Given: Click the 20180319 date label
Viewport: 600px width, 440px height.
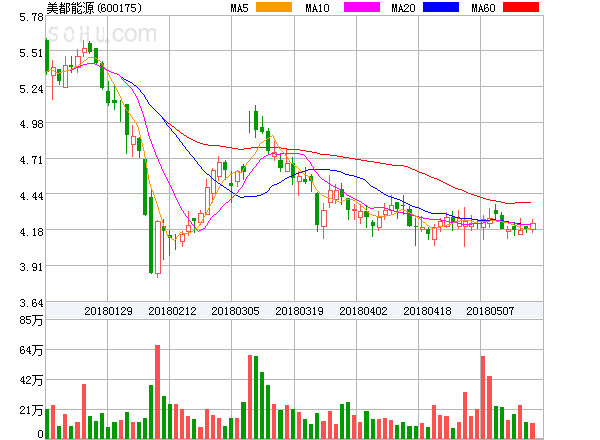Looking at the screenshot, I should tap(299, 311).
